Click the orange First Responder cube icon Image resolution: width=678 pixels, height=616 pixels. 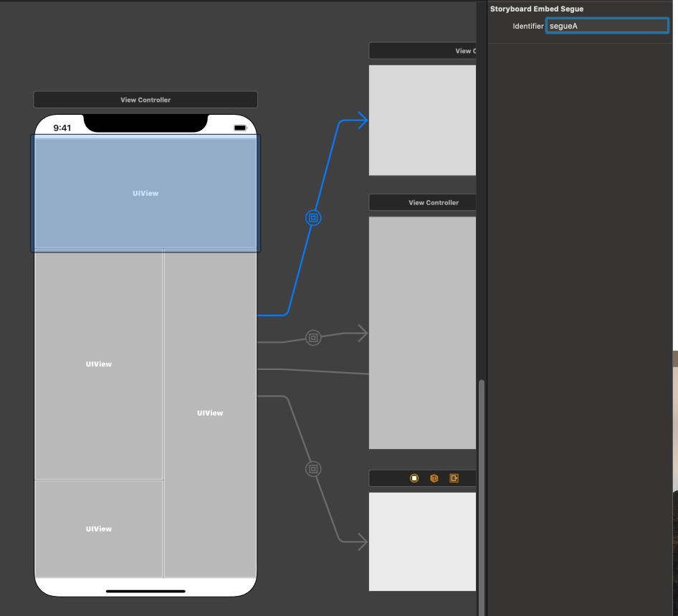(x=434, y=478)
